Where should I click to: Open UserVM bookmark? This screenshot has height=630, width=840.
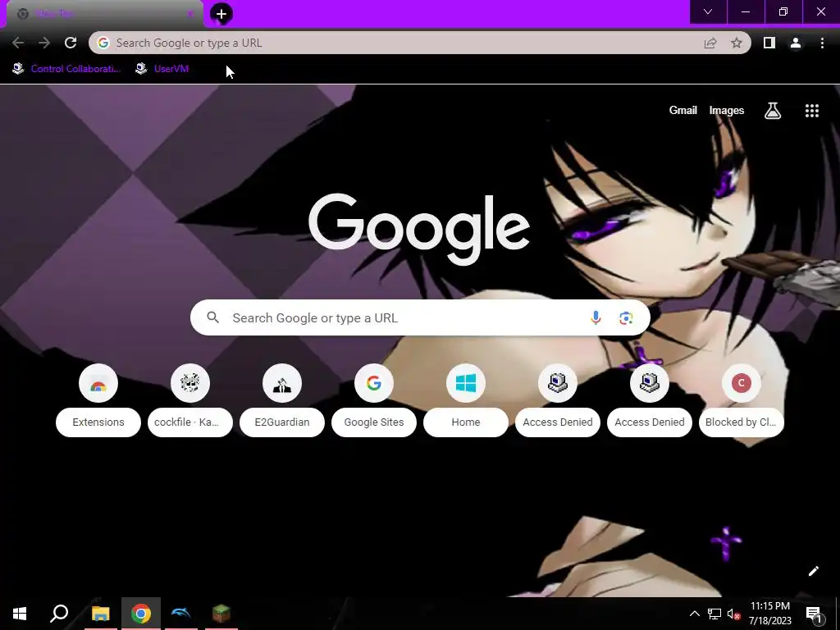162,69
